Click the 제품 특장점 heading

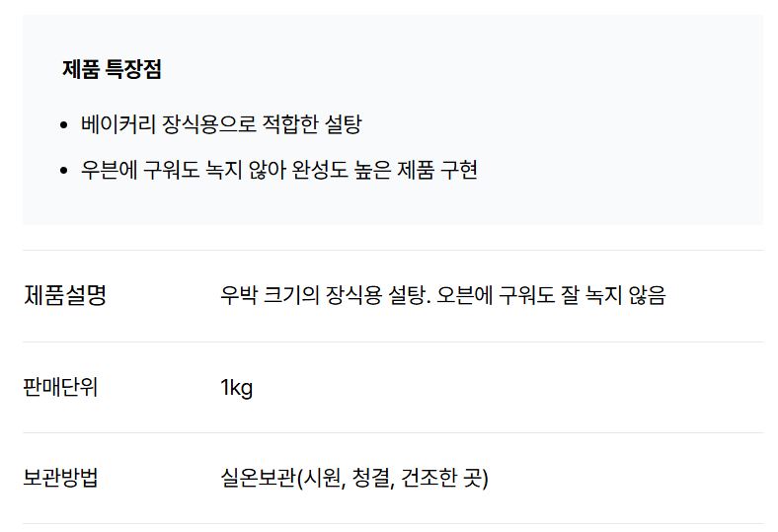[x=112, y=69]
